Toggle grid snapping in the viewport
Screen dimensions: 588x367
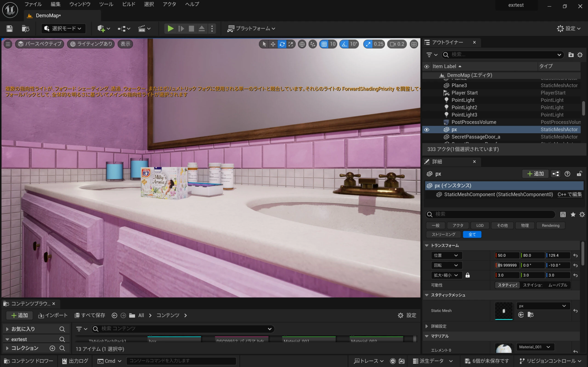(x=324, y=44)
